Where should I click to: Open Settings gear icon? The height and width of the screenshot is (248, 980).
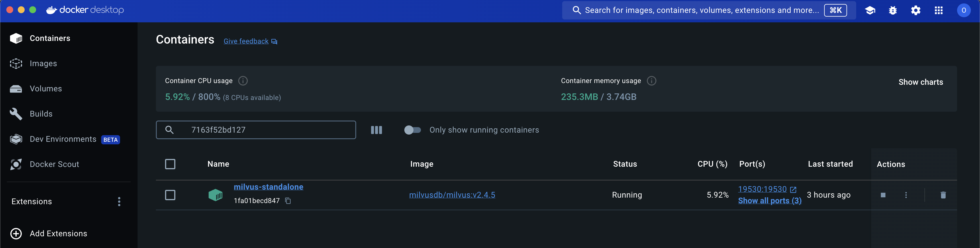pos(916,10)
